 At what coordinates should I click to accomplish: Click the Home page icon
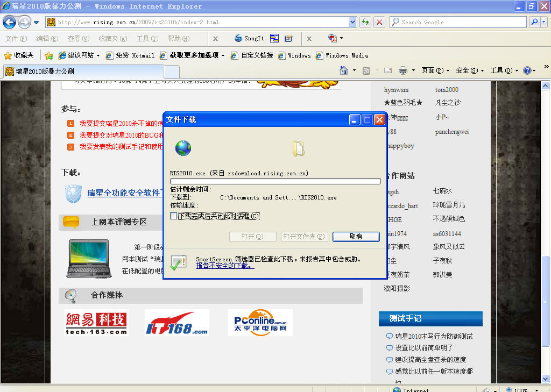pyautogui.click(x=344, y=70)
